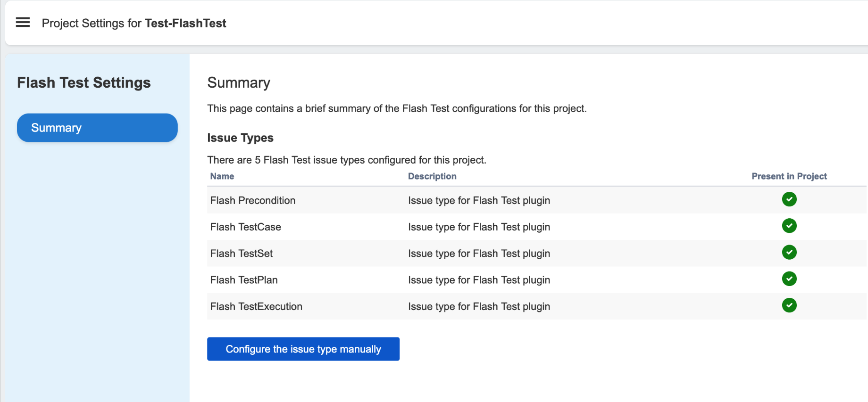This screenshot has width=868, height=402.
Task: Select the Flash Precondition row name
Action: click(x=253, y=201)
